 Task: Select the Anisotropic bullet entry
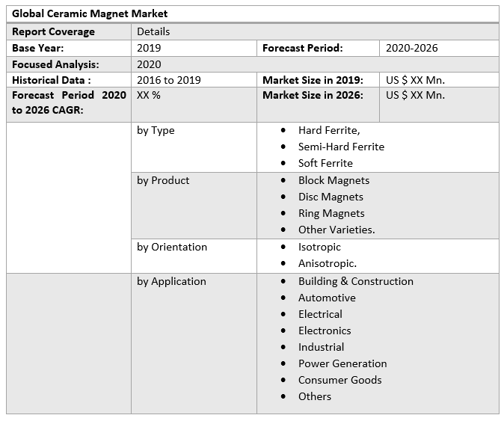click(x=328, y=263)
